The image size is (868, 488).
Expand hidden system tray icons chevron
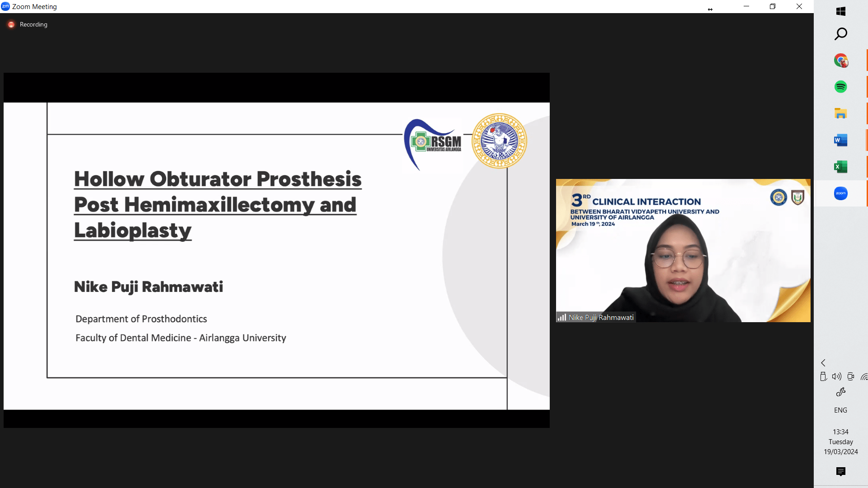[x=823, y=363]
